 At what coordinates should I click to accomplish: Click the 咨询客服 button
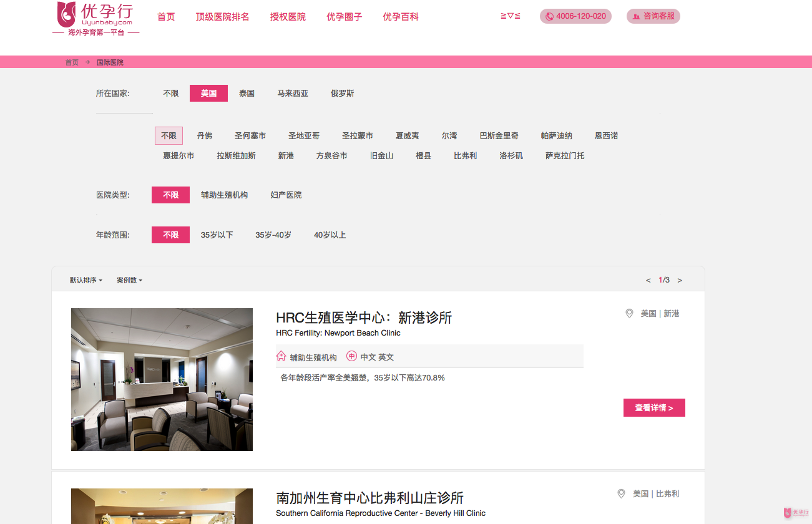pos(653,16)
